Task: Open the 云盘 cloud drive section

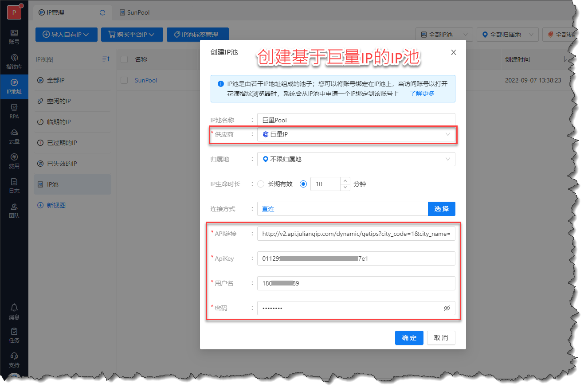Action: point(14,137)
